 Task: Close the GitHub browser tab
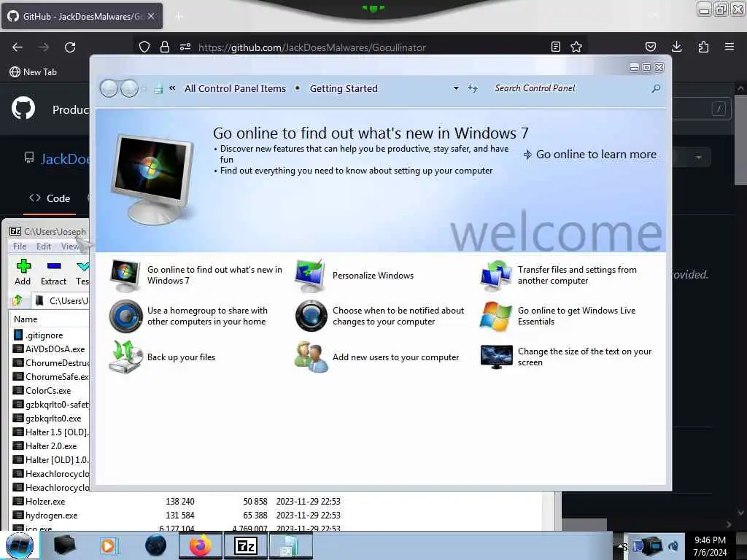(151, 16)
